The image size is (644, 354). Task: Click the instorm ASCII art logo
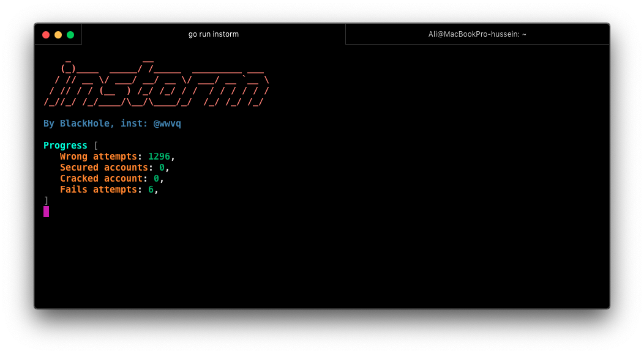pos(157,83)
